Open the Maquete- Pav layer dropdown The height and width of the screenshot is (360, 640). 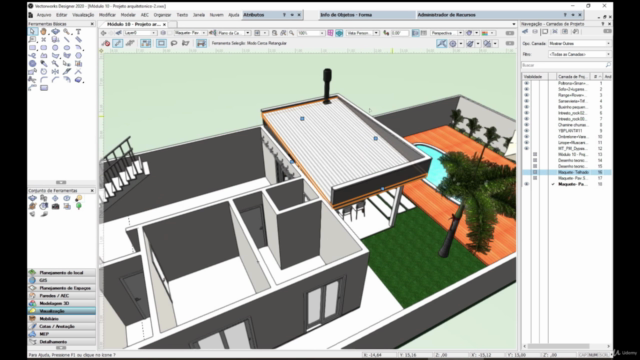point(190,33)
